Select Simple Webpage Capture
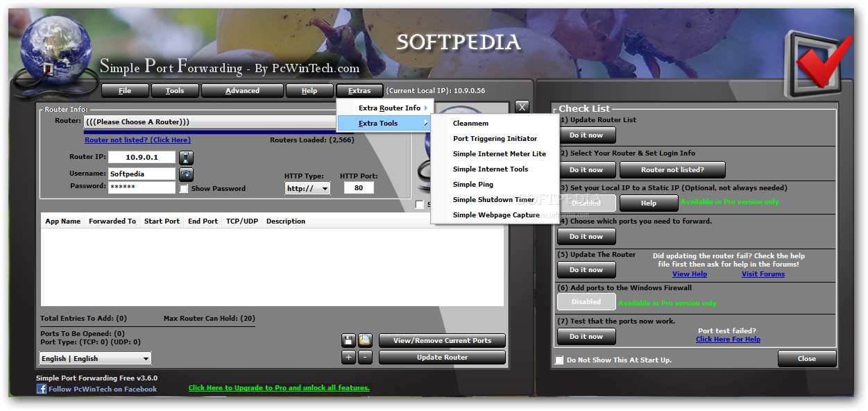Image resolution: width=868 pixels, height=411 pixels. coord(494,215)
